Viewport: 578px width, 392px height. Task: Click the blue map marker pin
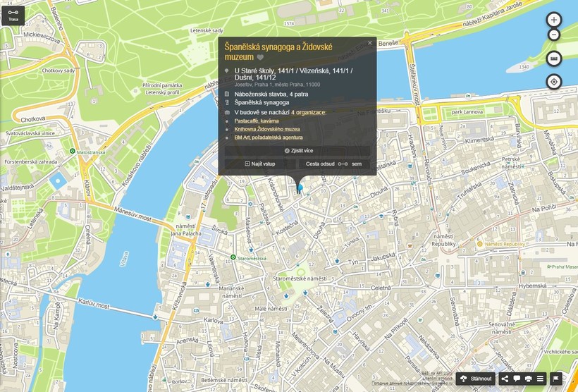(300, 187)
